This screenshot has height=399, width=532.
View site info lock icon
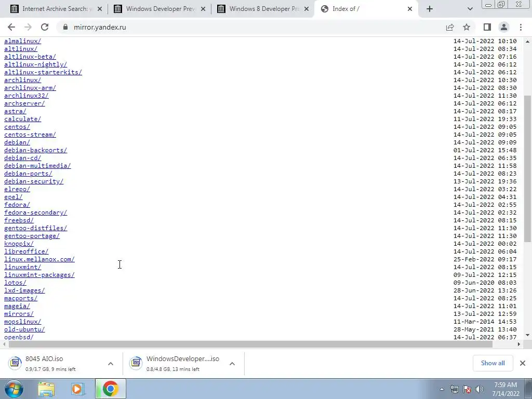tap(65, 27)
